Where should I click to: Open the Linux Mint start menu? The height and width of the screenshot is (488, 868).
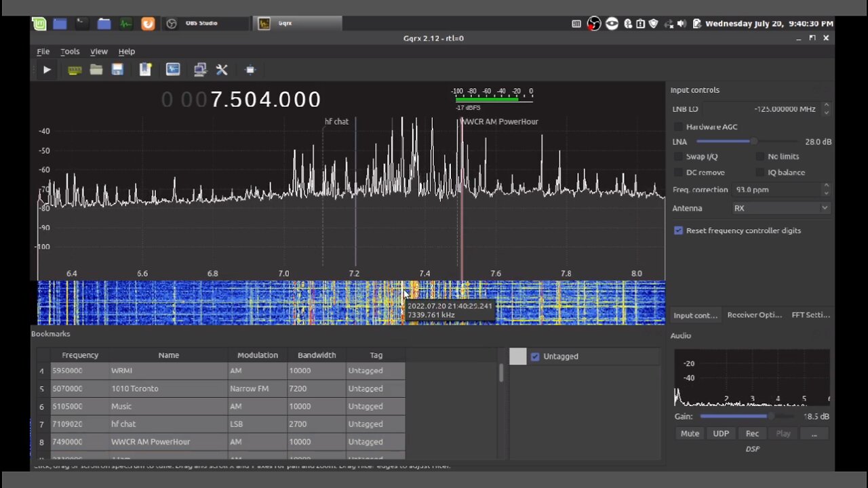coord(39,24)
